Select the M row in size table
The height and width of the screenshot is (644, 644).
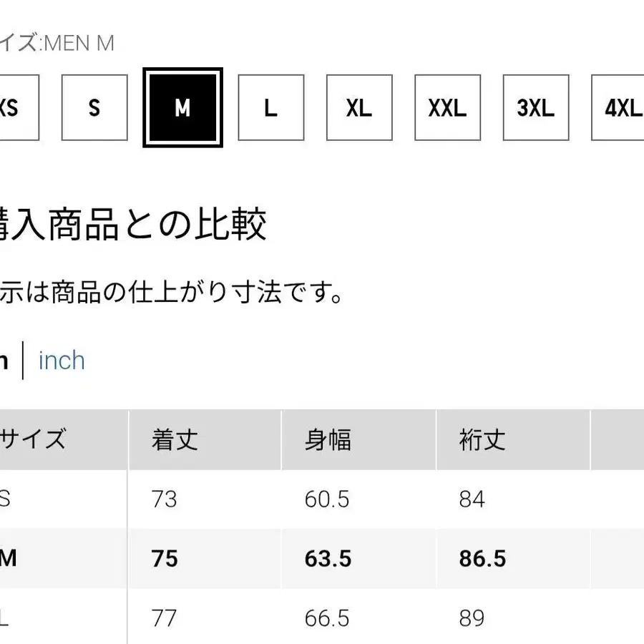click(9, 558)
